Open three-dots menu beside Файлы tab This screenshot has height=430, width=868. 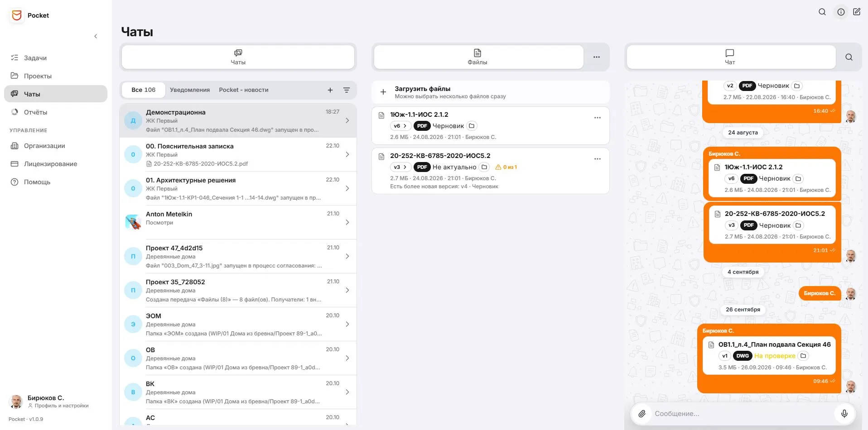[x=597, y=57]
